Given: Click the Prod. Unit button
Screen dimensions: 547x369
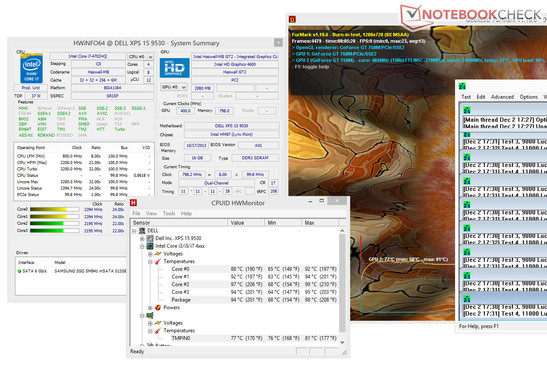Looking at the screenshot, I should pos(31,88).
